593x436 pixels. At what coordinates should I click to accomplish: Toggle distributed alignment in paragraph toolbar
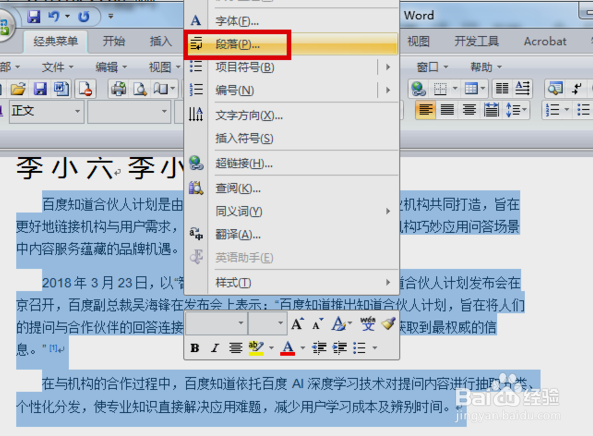click(491, 110)
